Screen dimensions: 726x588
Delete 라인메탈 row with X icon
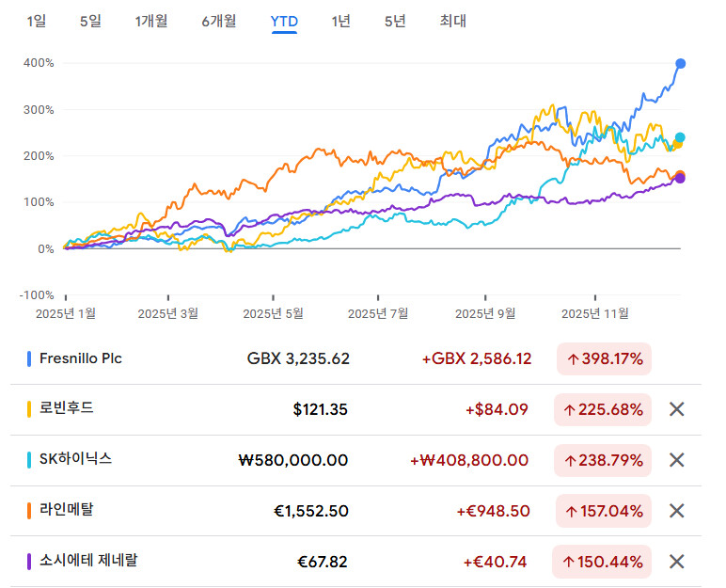(x=675, y=511)
